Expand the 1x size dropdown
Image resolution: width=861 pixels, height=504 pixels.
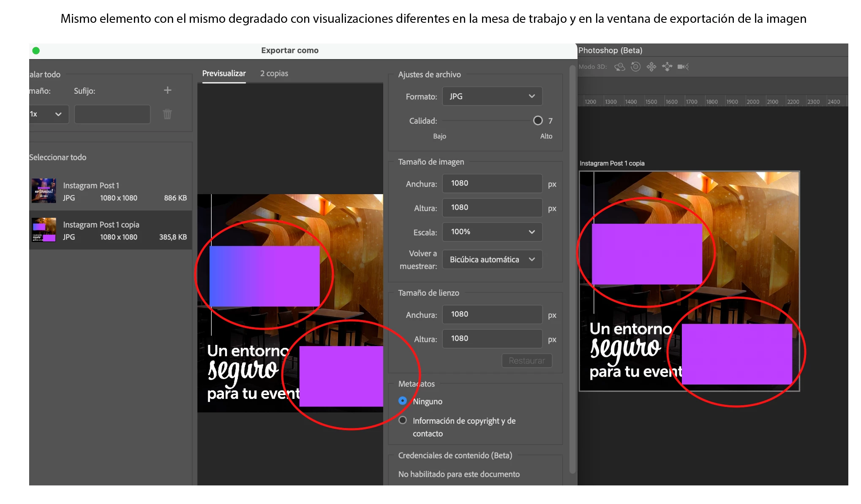click(x=48, y=114)
